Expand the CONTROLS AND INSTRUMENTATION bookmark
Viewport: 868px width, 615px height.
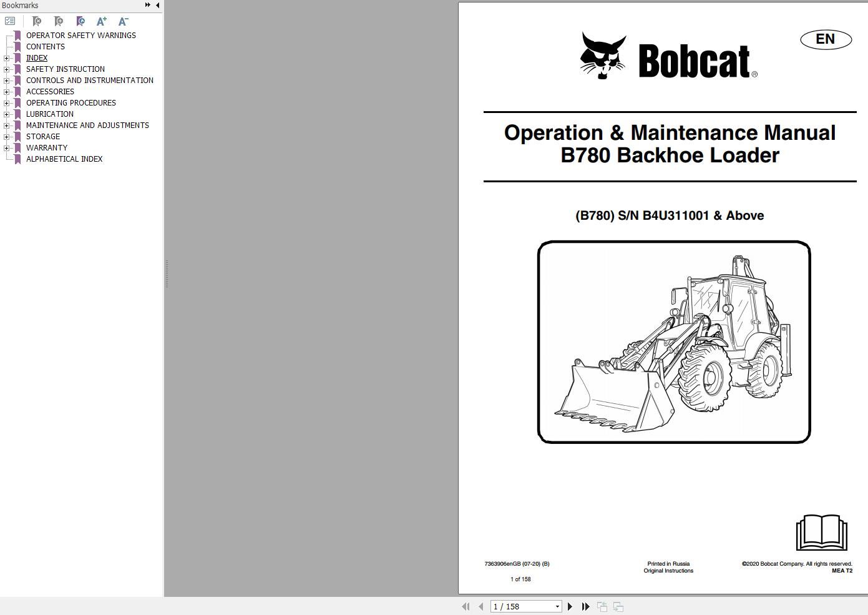pos(6,81)
